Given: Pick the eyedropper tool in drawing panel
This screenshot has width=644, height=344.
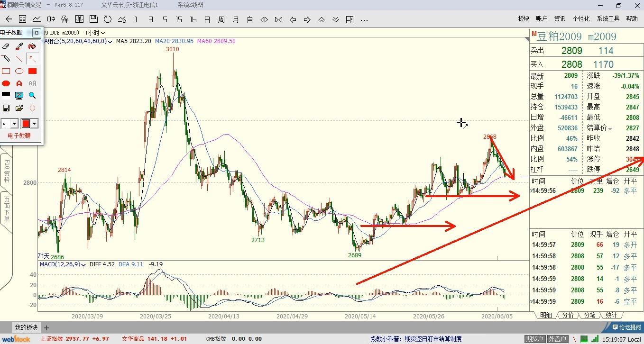Looking at the screenshot, I should (x=19, y=46).
